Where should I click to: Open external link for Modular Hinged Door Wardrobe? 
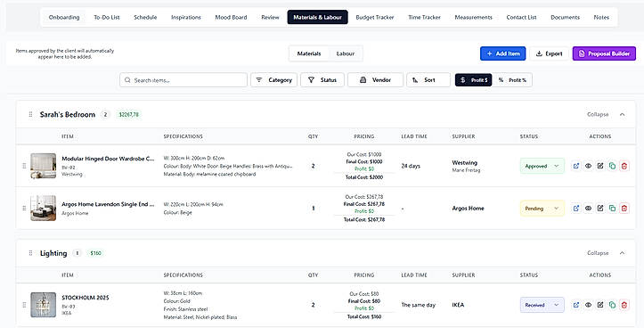[576, 166]
